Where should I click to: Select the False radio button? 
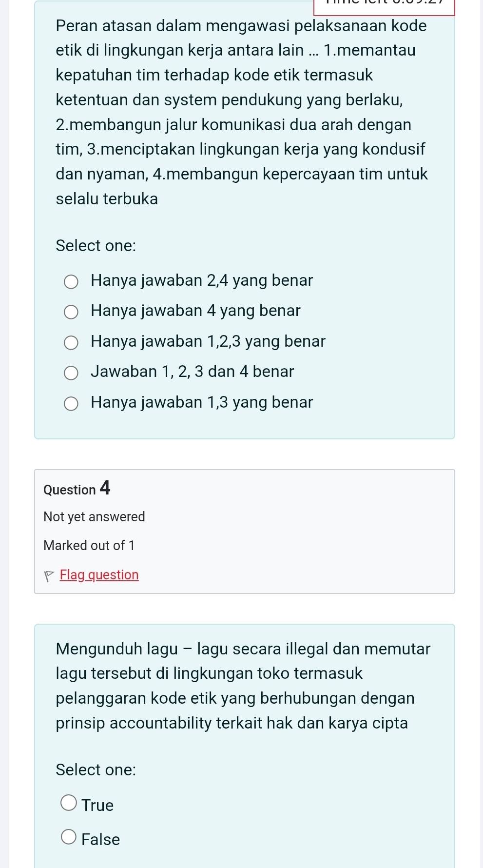[x=69, y=837]
